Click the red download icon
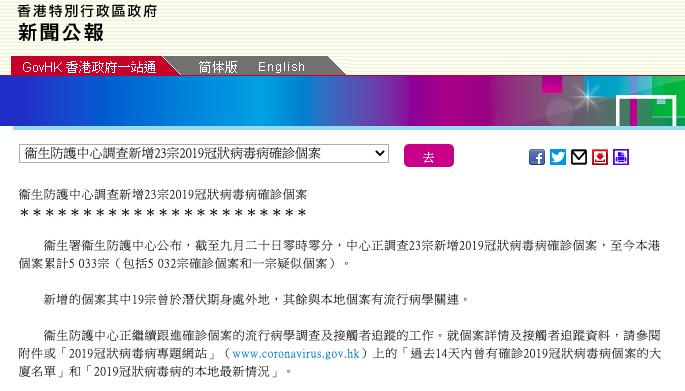Viewport: 685px width, 391px height. (600, 157)
